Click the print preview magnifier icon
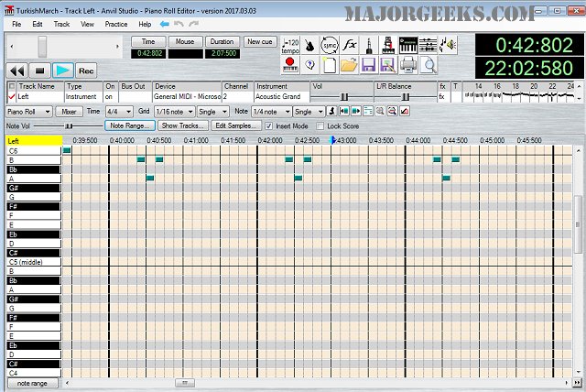Viewport: 586px width, 392px height. click(x=428, y=65)
